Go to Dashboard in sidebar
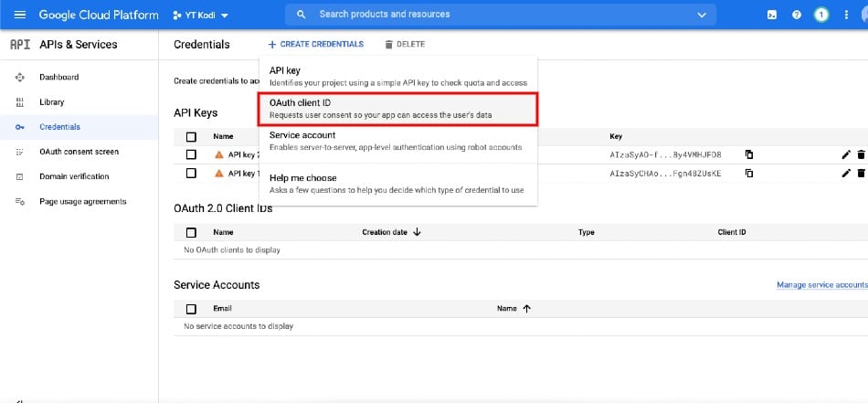The image size is (868, 403). (x=59, y=77)
